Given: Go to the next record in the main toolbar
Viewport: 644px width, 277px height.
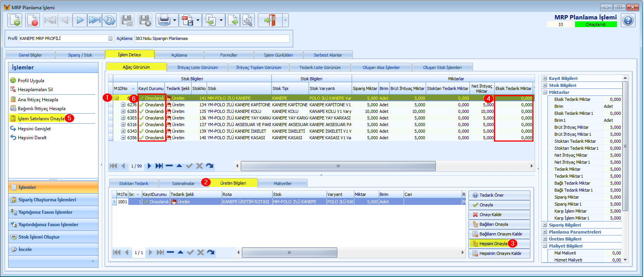Looking at the screenshot, I should (80, 20).
